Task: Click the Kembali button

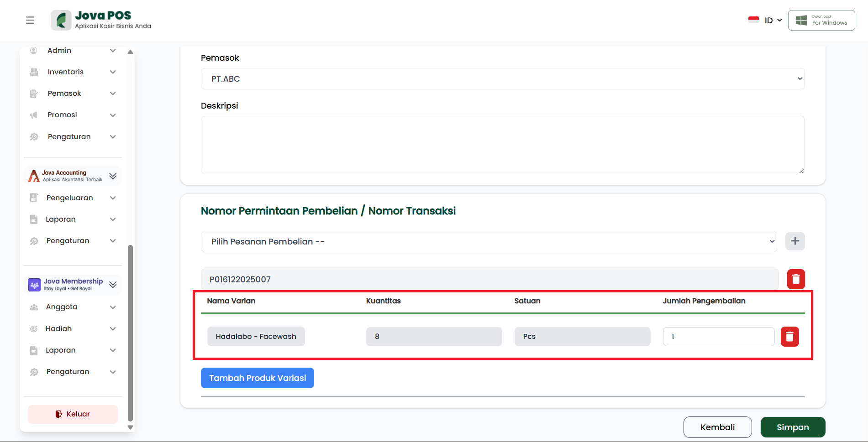Action: [717, 427]
